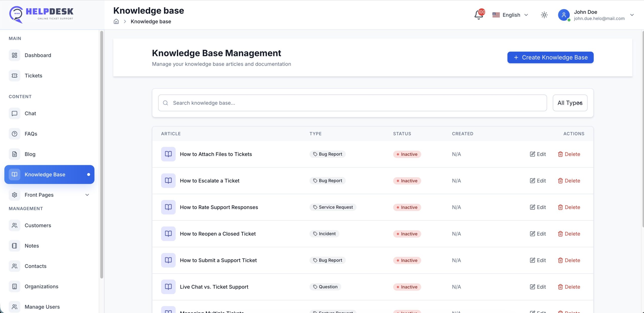
Task: Edit How to Escalate a Ticket
Action: tap(538, 181)
